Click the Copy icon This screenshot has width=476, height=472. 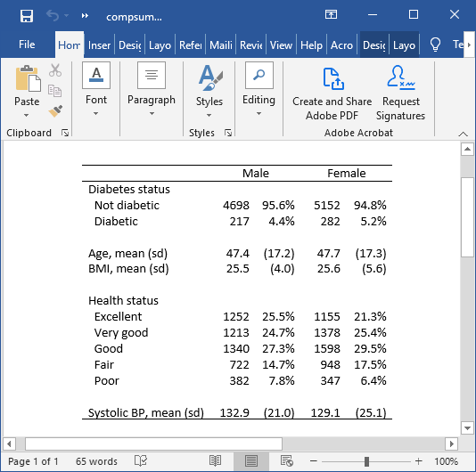[x=55, y=91]
